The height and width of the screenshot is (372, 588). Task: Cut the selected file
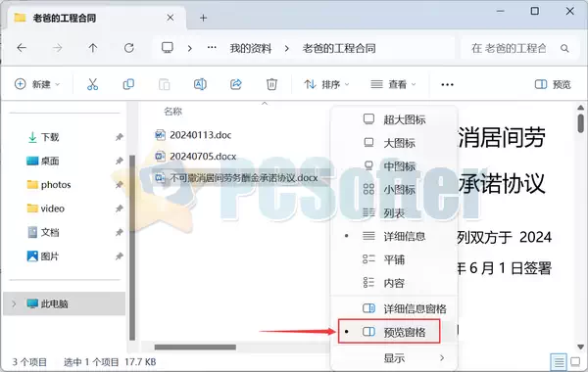tap(93, 84)
